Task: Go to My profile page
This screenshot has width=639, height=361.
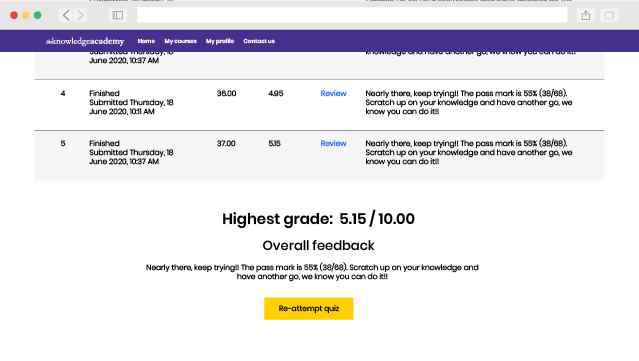Action: [220, 41]
